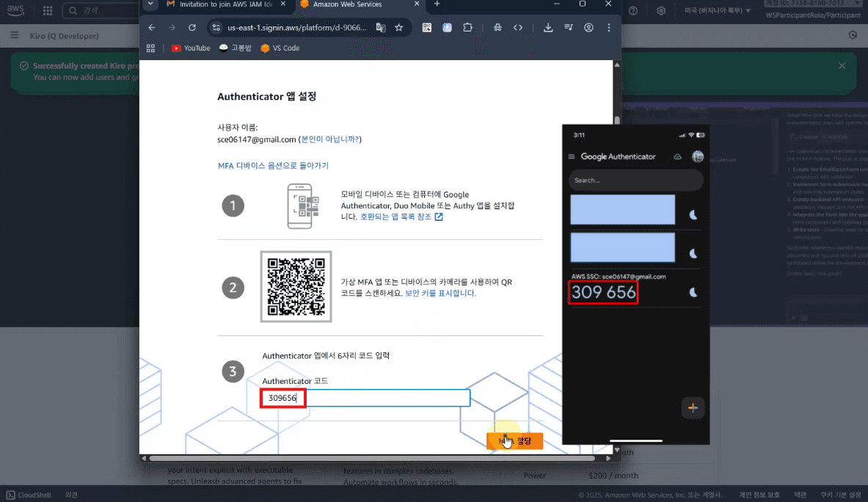Screen dimensions: 868x502
Task: Open Chrome downloads icon
Action: 548,28
